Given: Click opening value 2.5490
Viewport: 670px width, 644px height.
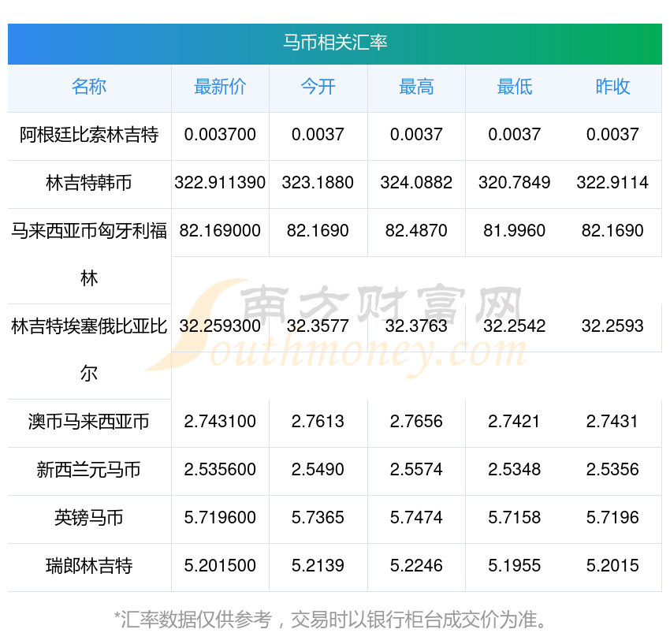Looking at the screenshot, I should tap(318, 470).
